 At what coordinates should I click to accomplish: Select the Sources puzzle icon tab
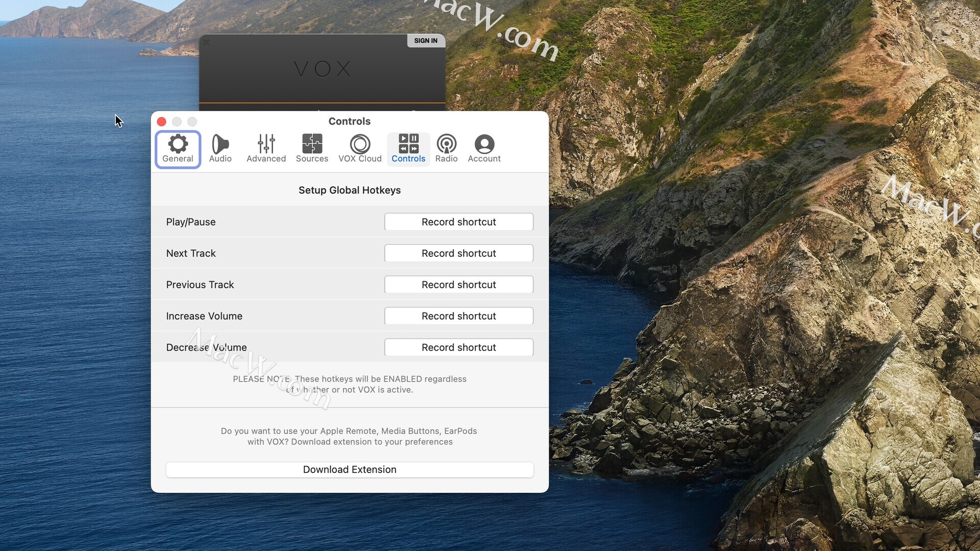(x=312, y=149)
